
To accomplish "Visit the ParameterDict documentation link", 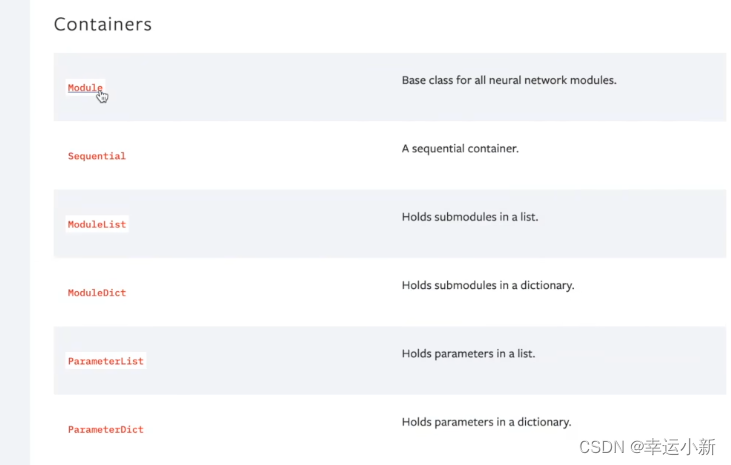I will (105, 429).
